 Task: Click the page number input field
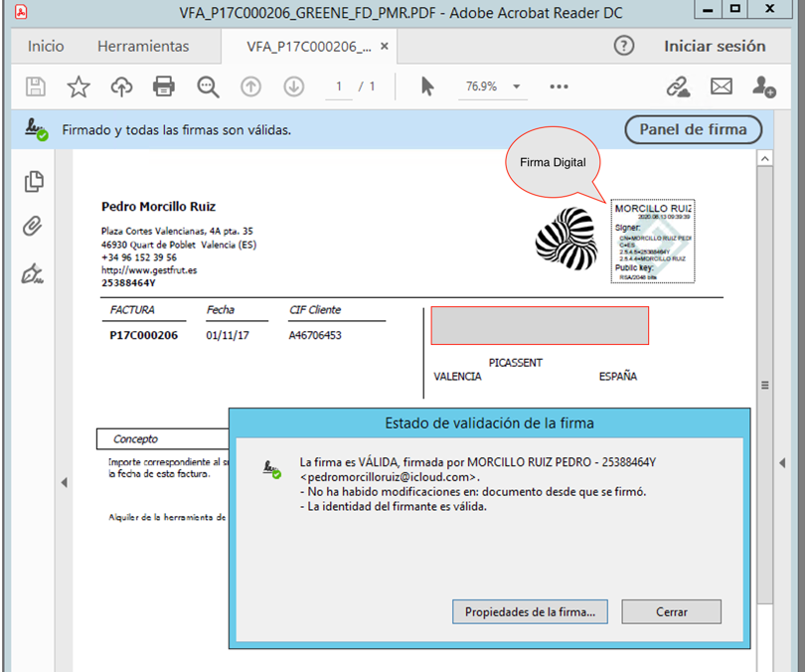pos(339,86)
